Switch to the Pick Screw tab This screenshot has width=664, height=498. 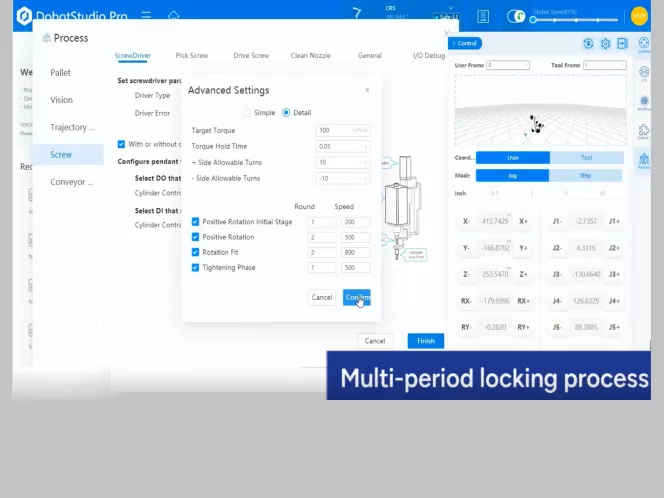tap(192, 55)
